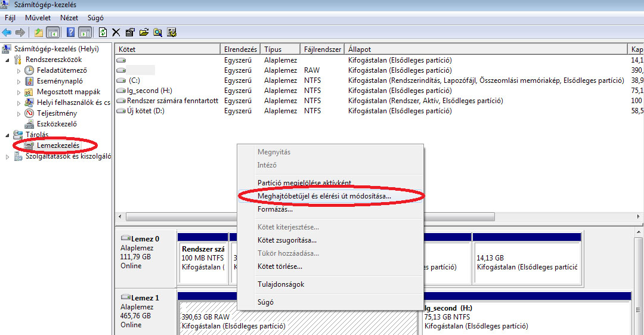This screenshot has width=644, height=335.
Task: Click the Properties icon in toolbar
Action: pyautogui.click(x=130, y=32)
